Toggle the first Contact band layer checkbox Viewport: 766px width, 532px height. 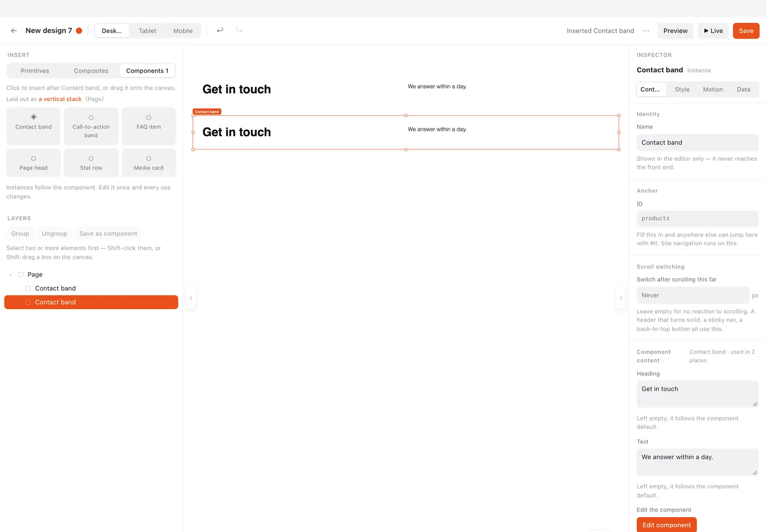point(28,288)
